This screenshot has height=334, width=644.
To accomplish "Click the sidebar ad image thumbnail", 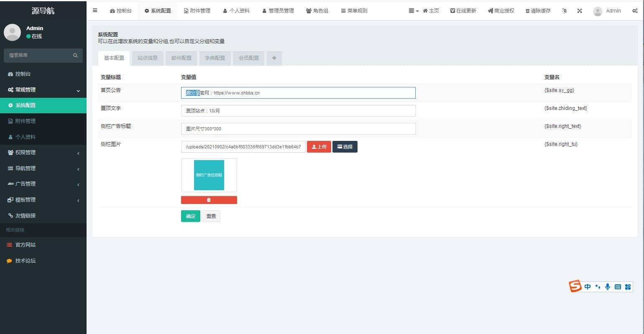I will tap(209, 175).
